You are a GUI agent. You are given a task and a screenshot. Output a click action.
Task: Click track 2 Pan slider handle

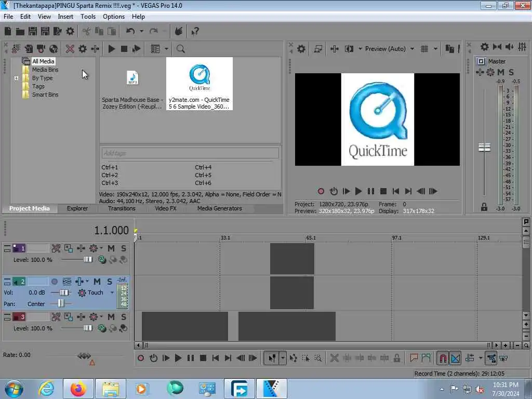pos(61,303)
